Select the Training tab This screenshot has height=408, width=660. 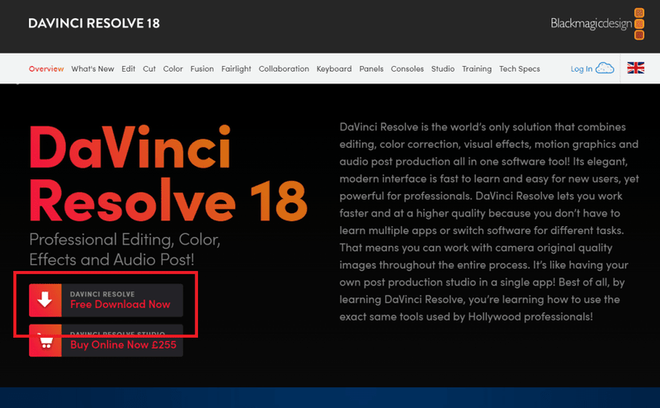click(477, 69)
